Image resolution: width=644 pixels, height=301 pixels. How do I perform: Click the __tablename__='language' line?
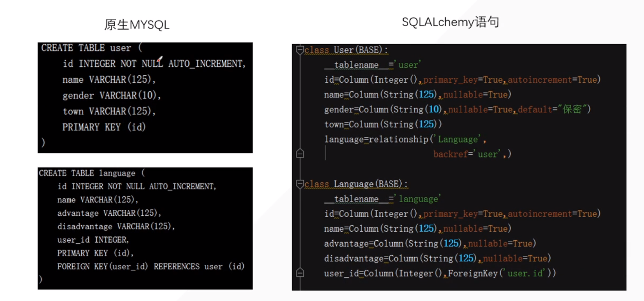383,199
